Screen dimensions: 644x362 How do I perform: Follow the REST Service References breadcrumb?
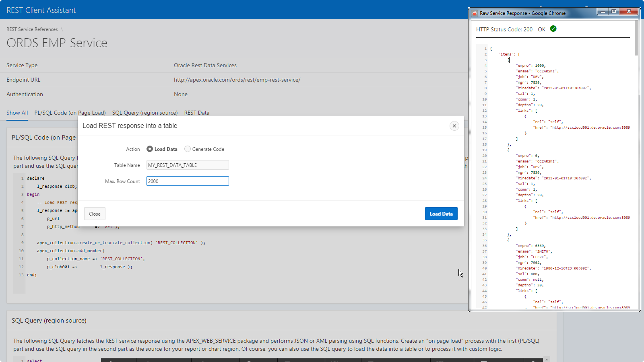click(32, 29)
